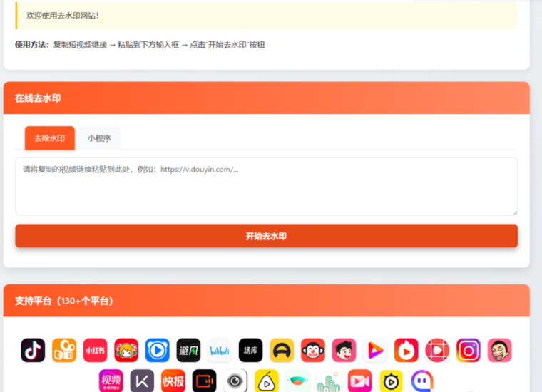
Task: Click the bilibili platform icon
Action: [220, 350]
